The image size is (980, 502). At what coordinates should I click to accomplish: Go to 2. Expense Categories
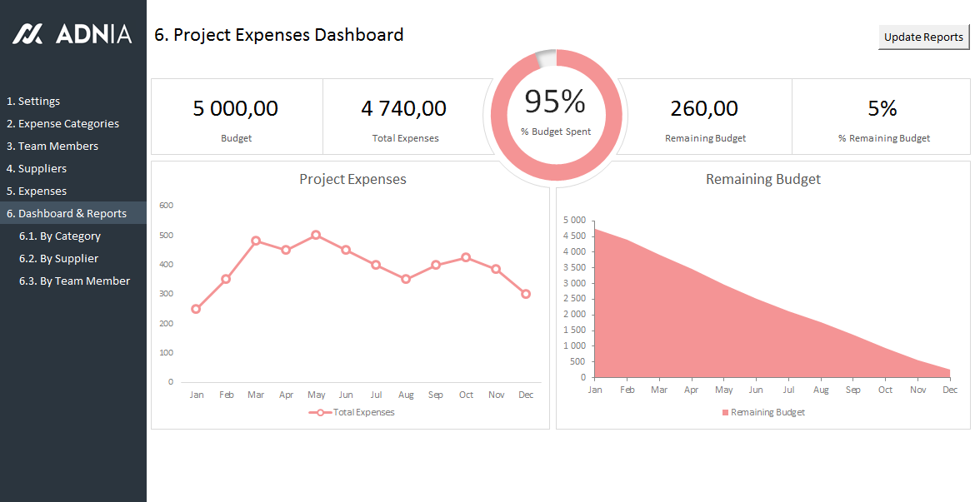click(62, 123)
